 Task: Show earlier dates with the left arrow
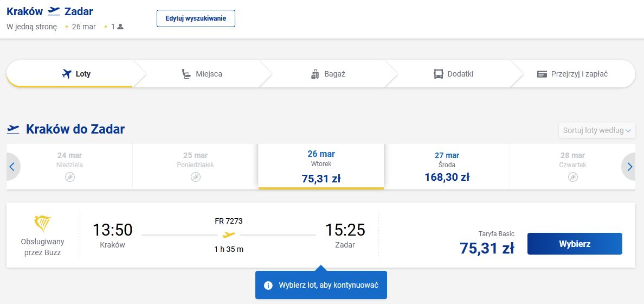(x=12, y=167)
